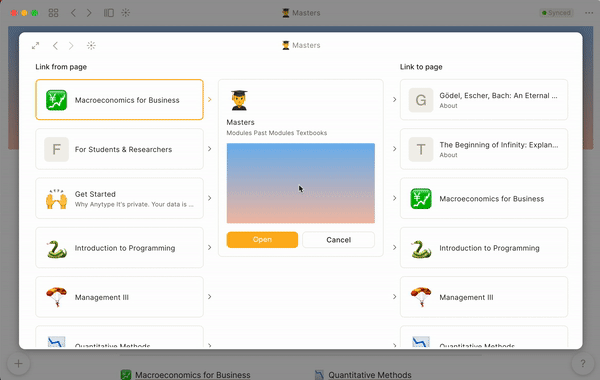Viewport: 600px width, 380px height.
Task: Click the parachute icon of left Management III
Action: click(x=57, y=297)
